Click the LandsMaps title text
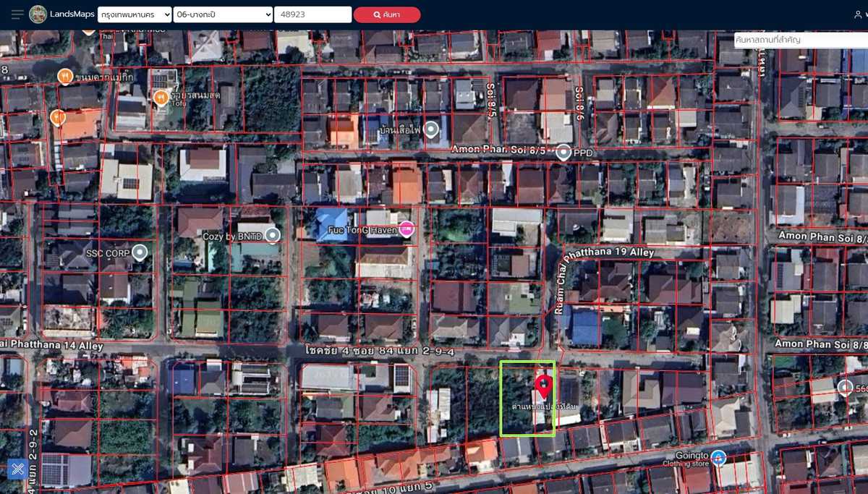This screenshot has width=868, height=494. pos(72,14)
